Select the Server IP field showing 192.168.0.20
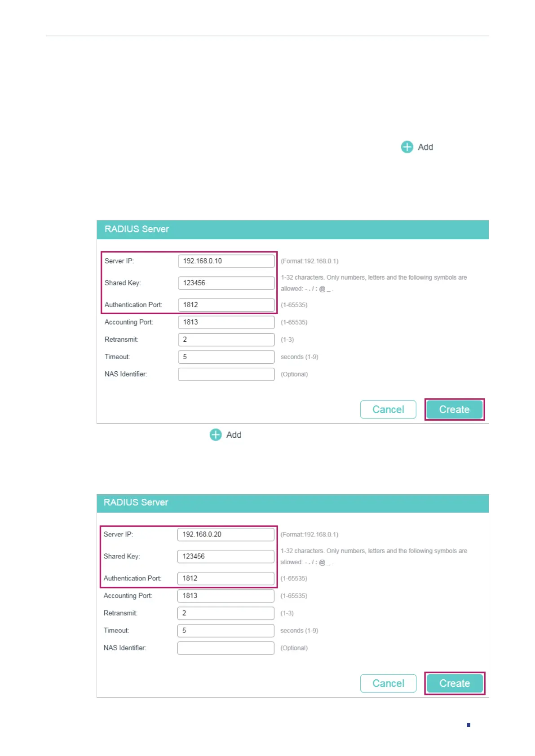 click(225, 535)
